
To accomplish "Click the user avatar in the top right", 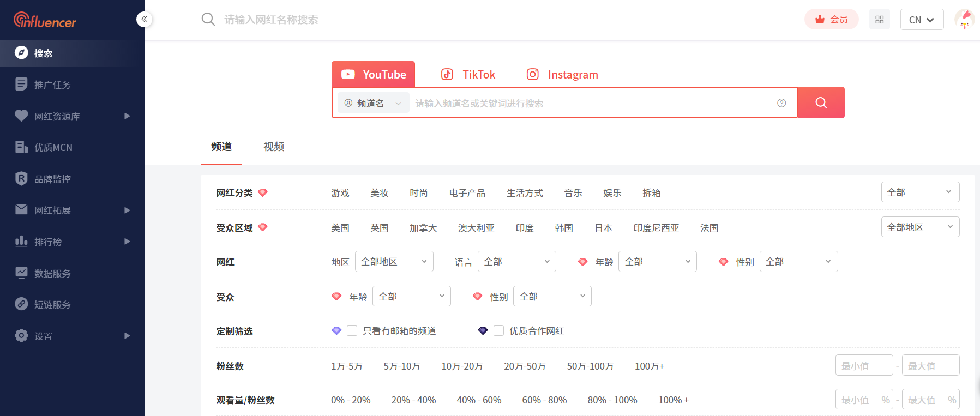I will click(964, 20).
